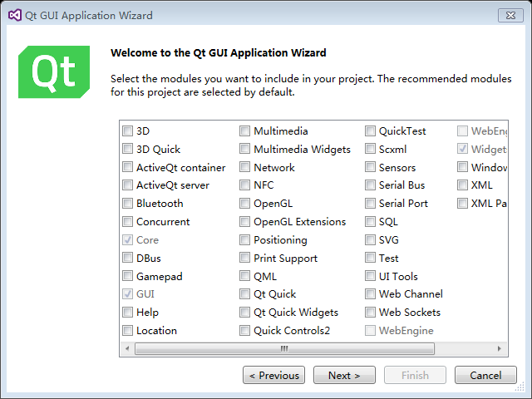This screenshot has width=532, height=399.
Task: Check the Sensors module
Action: (x=370, y=167)
